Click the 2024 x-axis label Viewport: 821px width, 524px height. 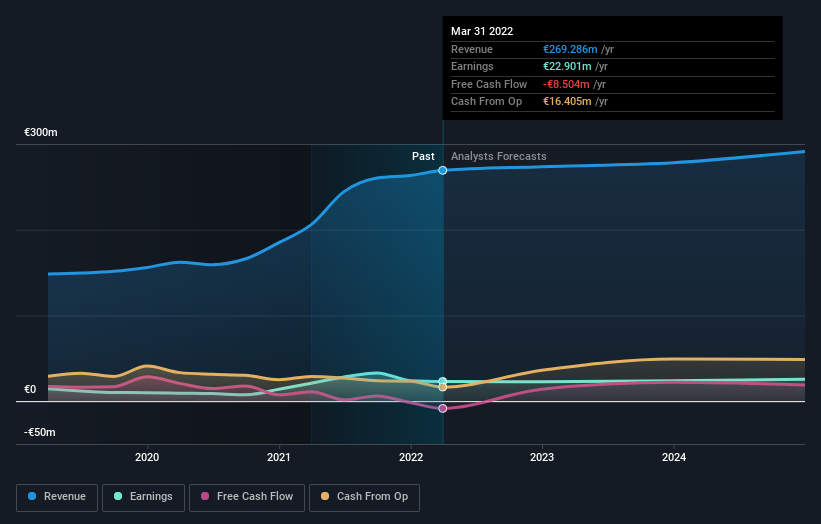pyautogui.click(x=674, y=457)
